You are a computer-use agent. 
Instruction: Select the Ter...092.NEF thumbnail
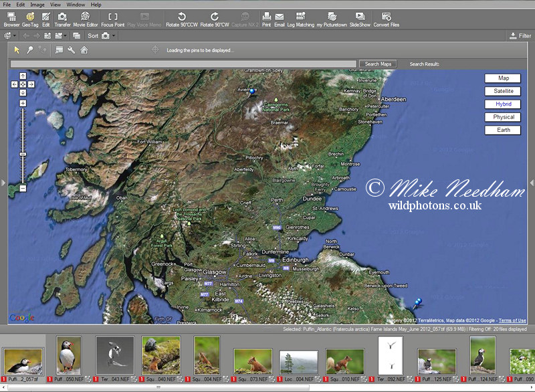pos(391,355)
